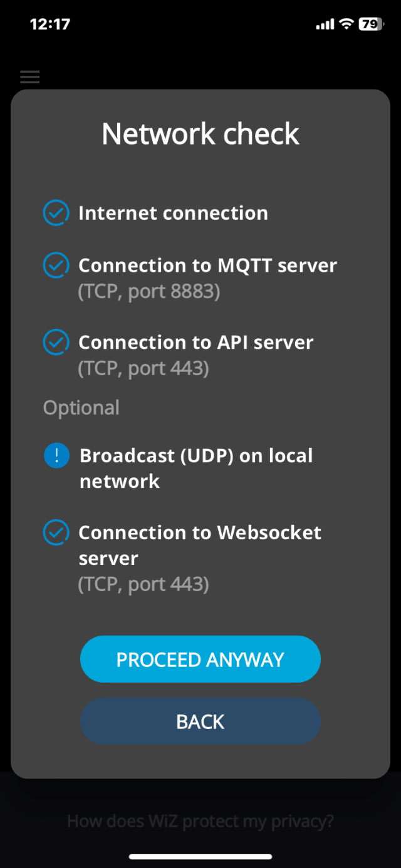Tap the Wi-Fi status icon
Screen dimensions: 401x868
click(x=346, y=24)
